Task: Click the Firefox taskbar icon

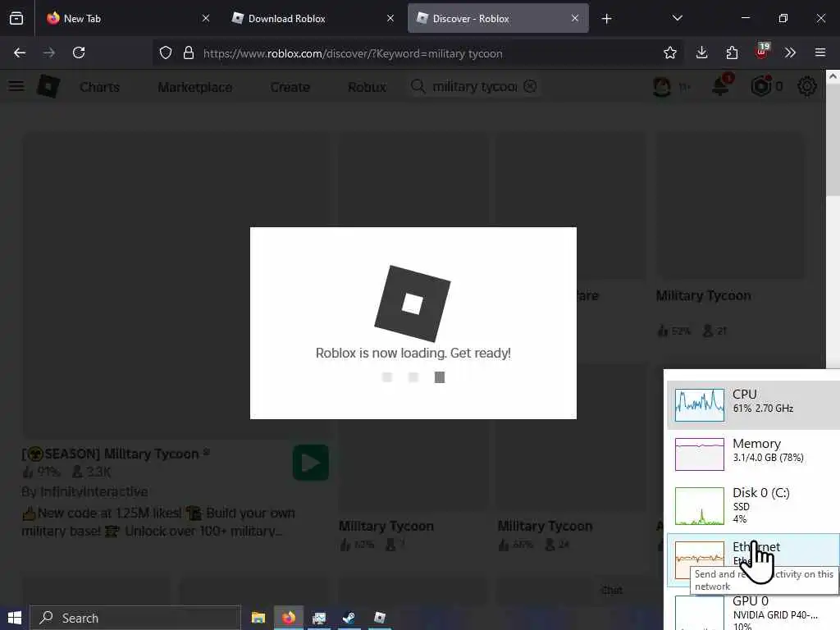Action: click(x=289, y=618)
